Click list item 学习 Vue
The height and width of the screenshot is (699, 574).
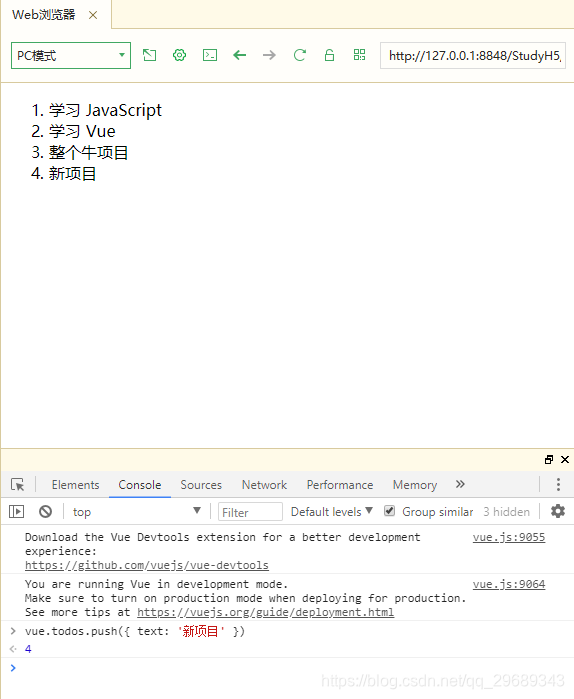tap(82, 132)
